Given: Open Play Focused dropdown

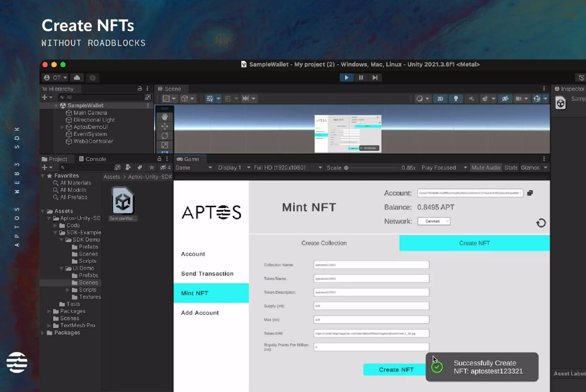Looking at the screenshot, I should 444,168.
